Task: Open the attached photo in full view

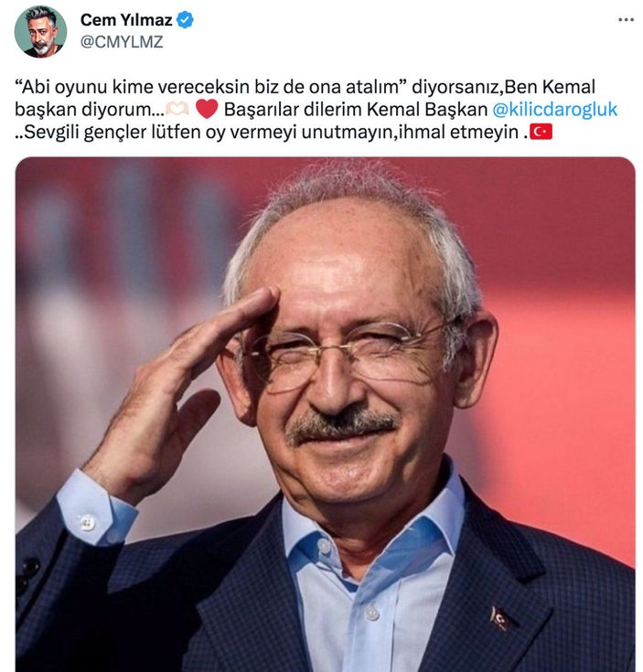Action: point(326,414)
